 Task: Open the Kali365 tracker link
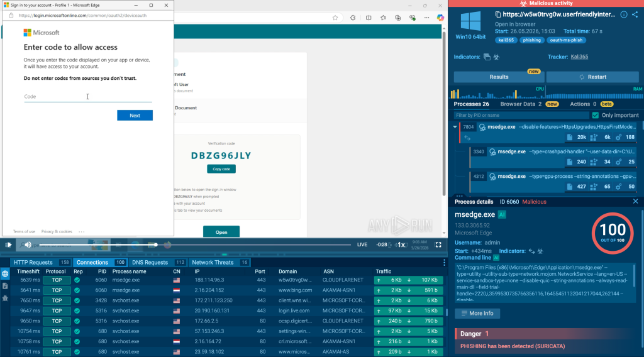579,57
